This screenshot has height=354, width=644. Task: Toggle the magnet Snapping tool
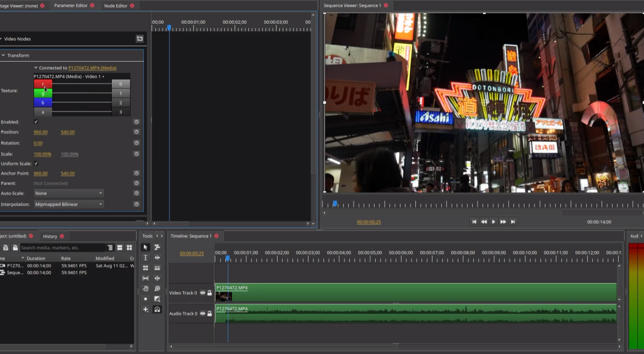(x=157, y=309)
